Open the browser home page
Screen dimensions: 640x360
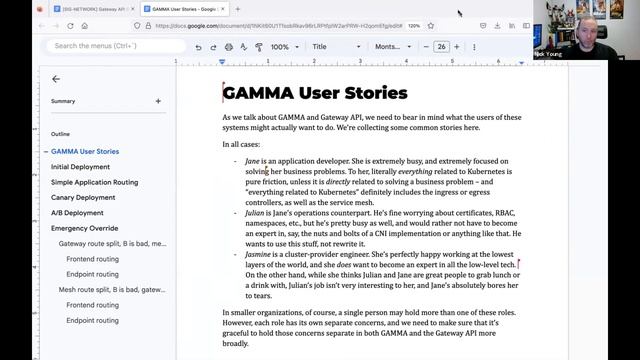point(84,26)
